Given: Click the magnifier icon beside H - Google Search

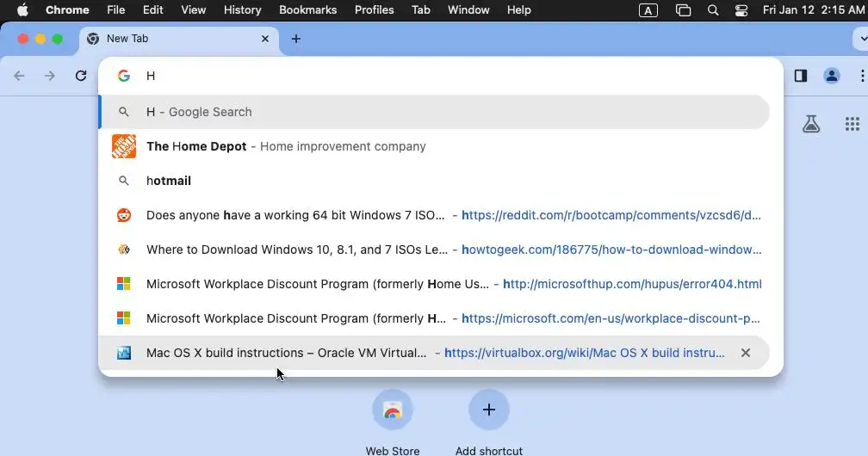Looking at the screenshot, I should 123,112.
